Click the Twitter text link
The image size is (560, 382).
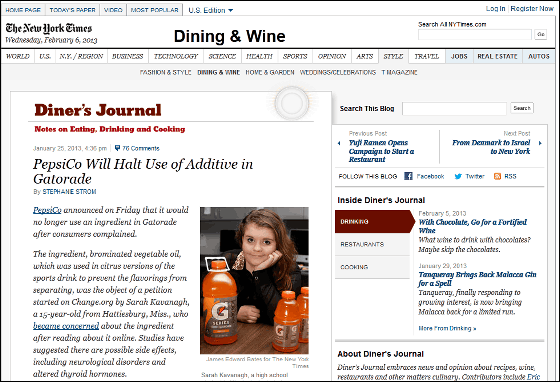click(475, 176)
